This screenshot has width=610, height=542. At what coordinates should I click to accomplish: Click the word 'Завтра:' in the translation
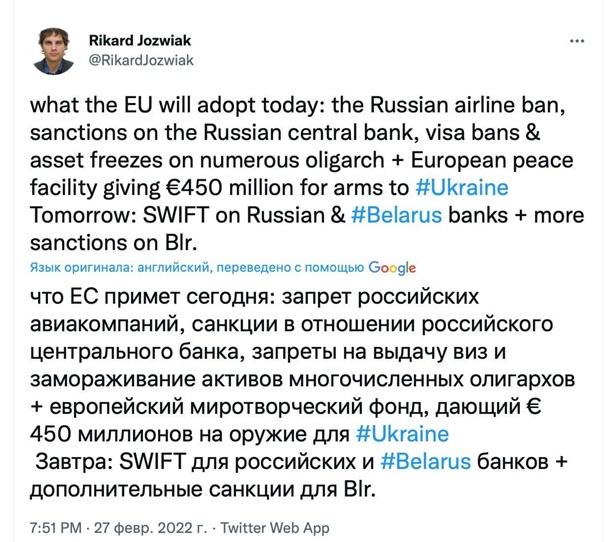76,461
